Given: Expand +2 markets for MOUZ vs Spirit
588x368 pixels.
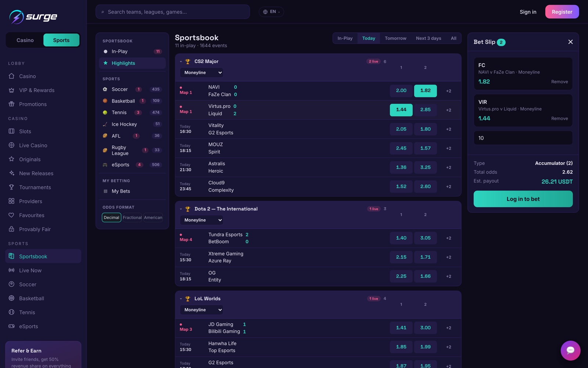Looking at the screenshot, I should (x=448, y=148).
